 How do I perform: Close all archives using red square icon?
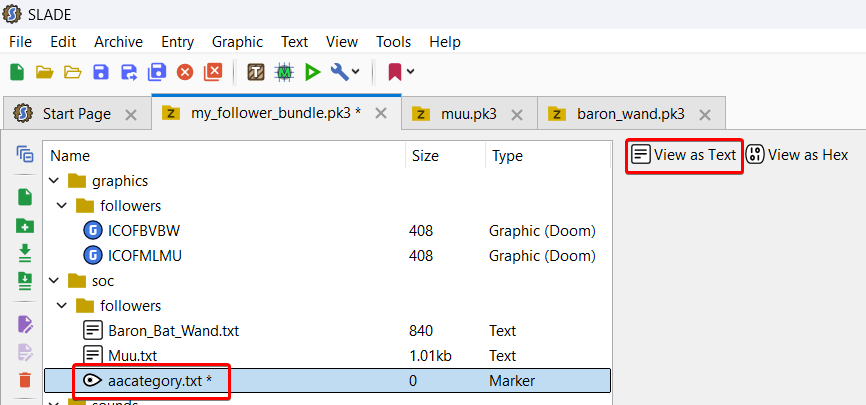[213, 72]
